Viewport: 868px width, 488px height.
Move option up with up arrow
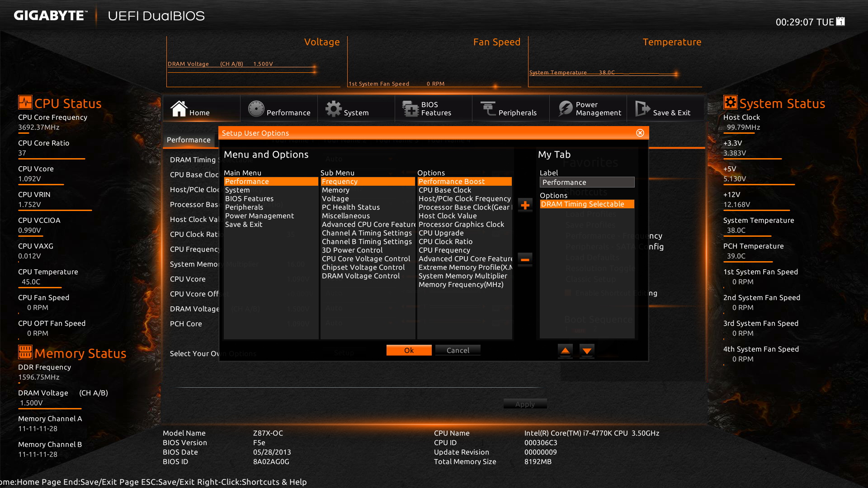565,351
